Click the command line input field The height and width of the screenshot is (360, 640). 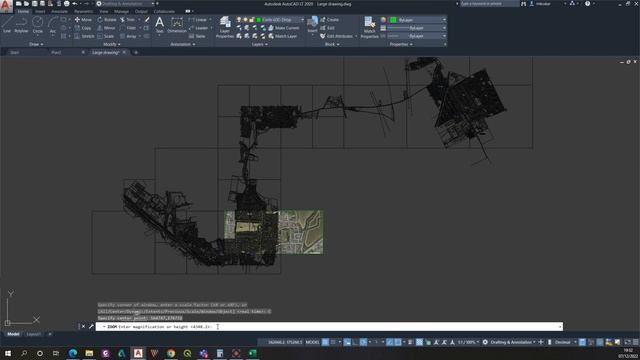[x=329, y=327]
